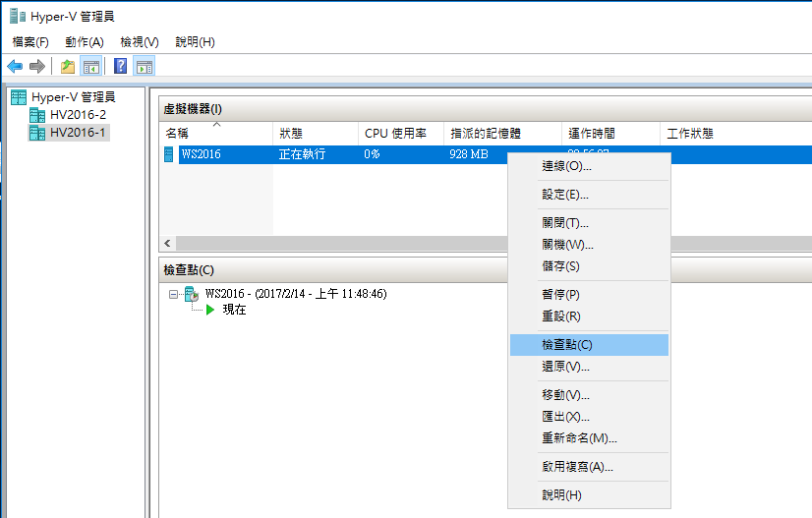Click the Hyper-V Manager title bar icon
Viewport: 812px width, 518px height.
18,17
